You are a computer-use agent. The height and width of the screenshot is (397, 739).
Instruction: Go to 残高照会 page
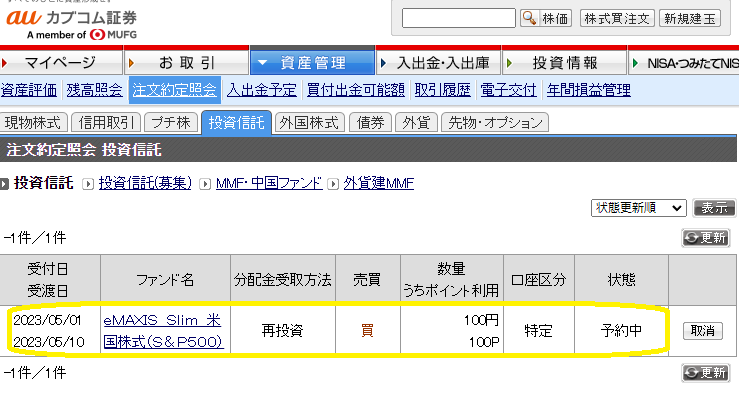94,90
